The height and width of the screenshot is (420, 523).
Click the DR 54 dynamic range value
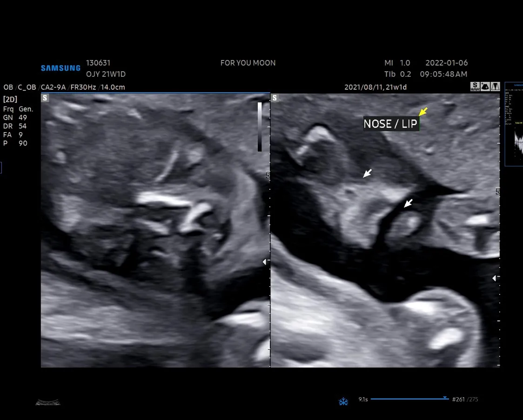15,126
